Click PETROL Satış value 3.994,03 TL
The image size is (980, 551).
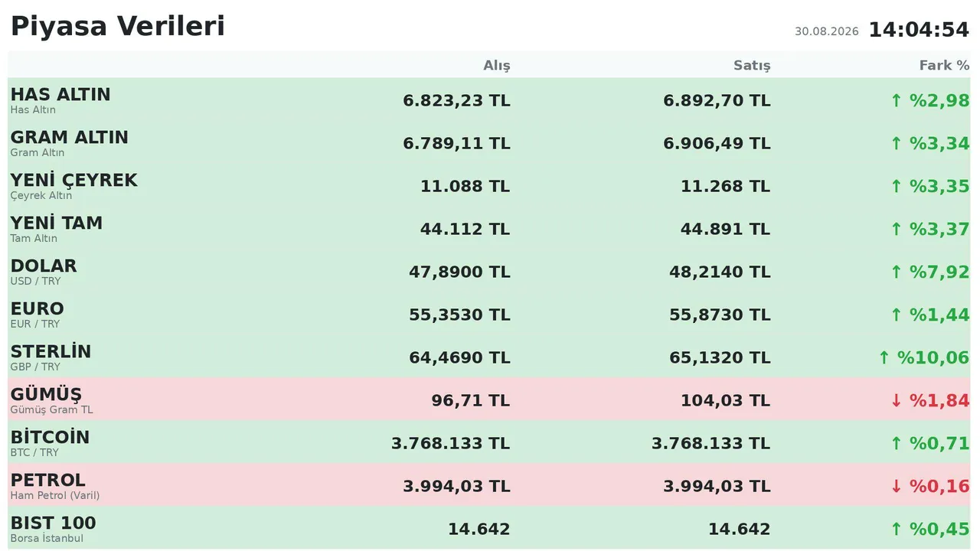(x=717, y=486)
